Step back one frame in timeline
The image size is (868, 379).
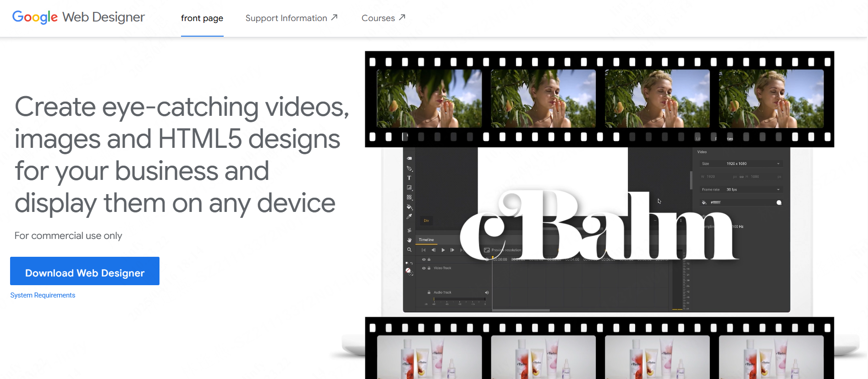tap(433, 250)
